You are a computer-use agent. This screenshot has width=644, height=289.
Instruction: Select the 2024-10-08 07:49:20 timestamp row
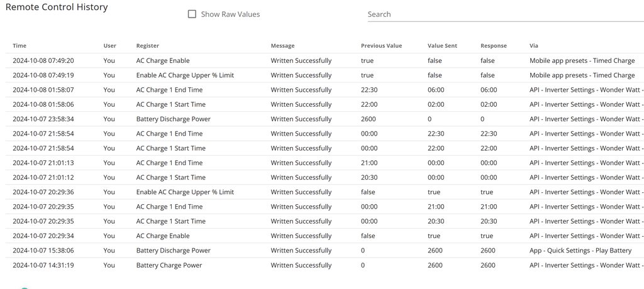[x=43, y=61]
